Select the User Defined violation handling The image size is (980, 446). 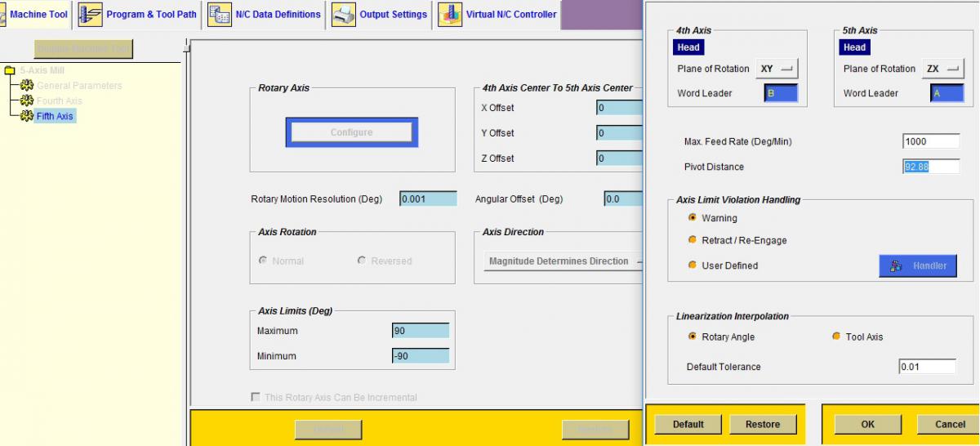[693, 265]
